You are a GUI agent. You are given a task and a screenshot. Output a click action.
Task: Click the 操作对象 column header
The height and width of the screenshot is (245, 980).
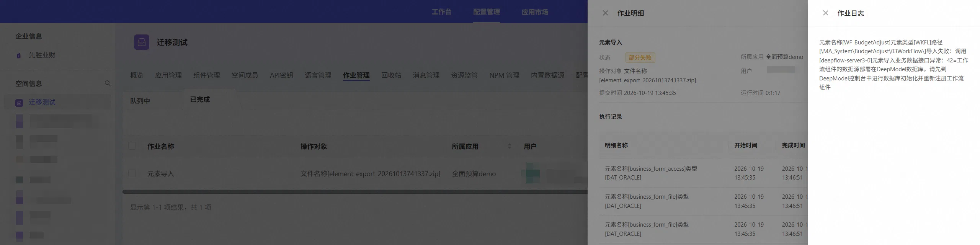click(x=314, y=146)
